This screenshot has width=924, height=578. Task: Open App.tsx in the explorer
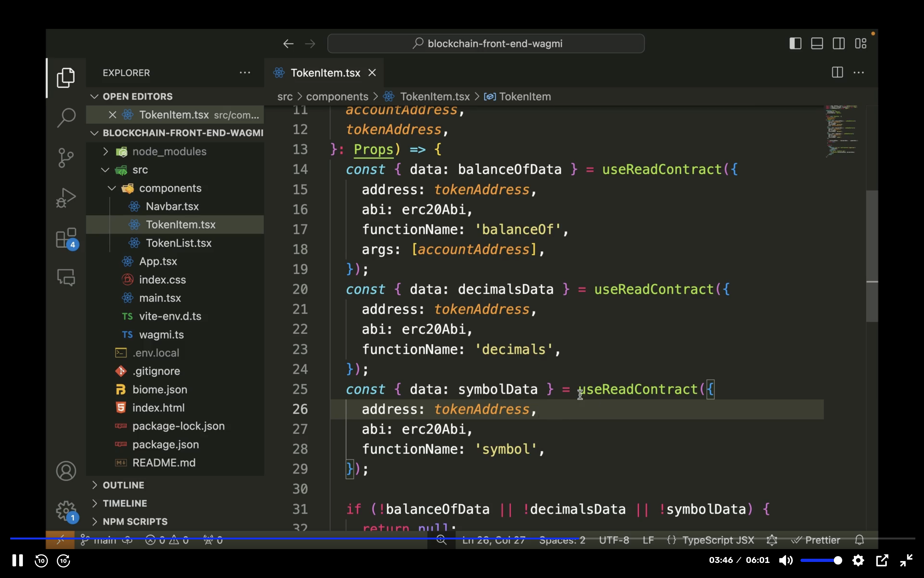(x=175, y=261)
